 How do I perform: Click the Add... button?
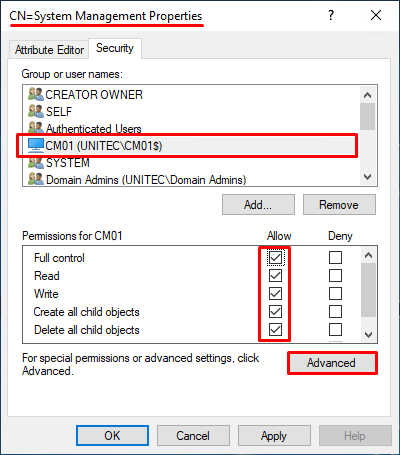coord(258,205)
